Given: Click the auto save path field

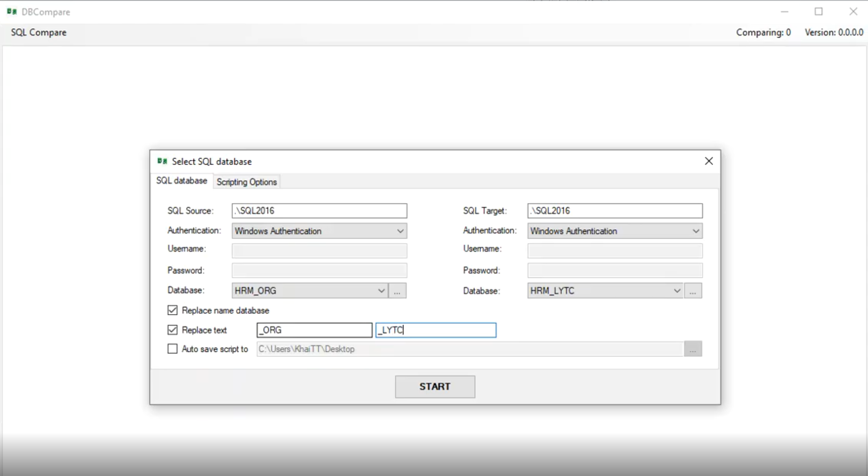Looking at the screenshot, I should (470, 349).
